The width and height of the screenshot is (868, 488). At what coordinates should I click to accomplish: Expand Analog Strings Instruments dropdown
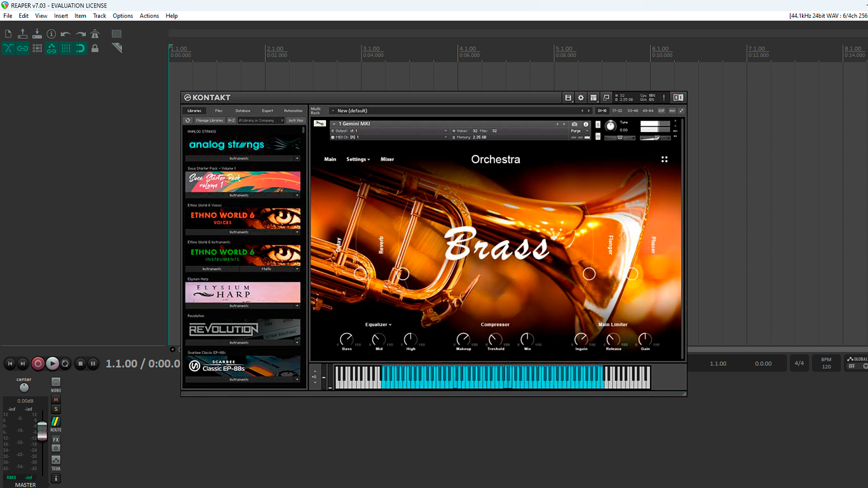tap(297, 158)
